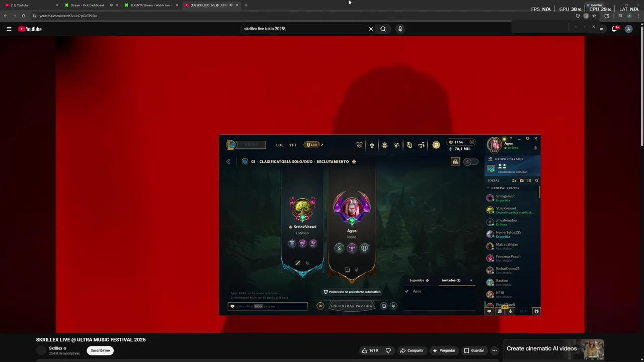Open YouTube notifications bell
The image size is (644, 362).
click(x=614, y=29)
